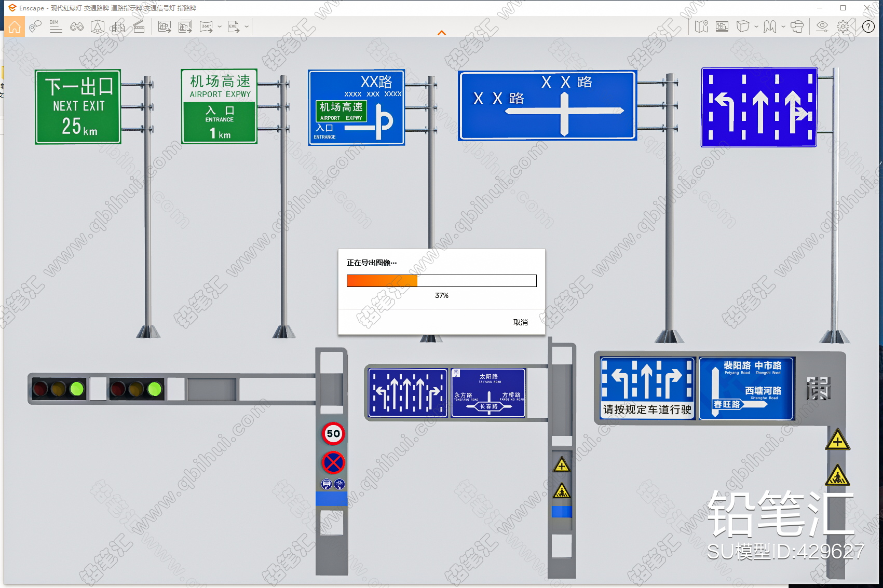
Task: Click the Batch Rendering export icon
Action: point(185,26)
